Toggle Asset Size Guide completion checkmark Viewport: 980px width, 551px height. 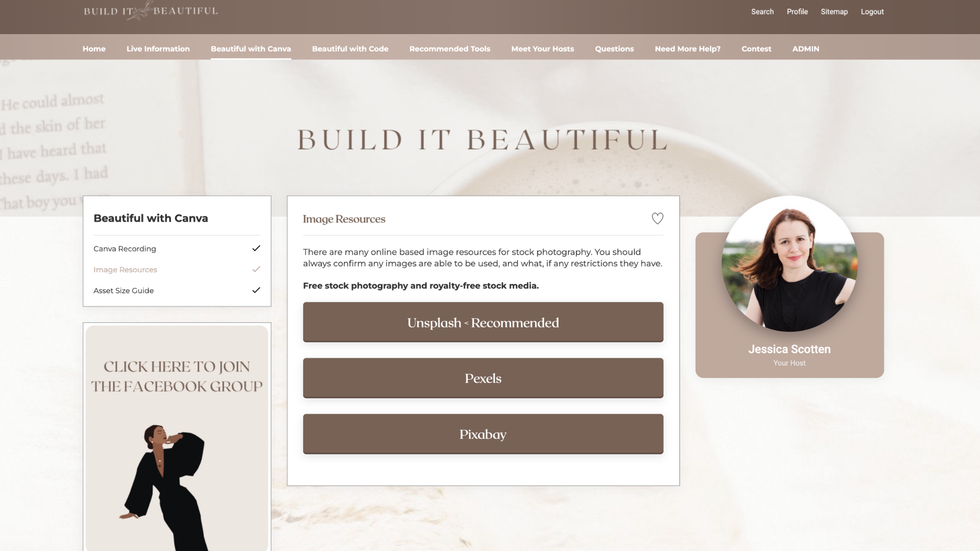256,290
